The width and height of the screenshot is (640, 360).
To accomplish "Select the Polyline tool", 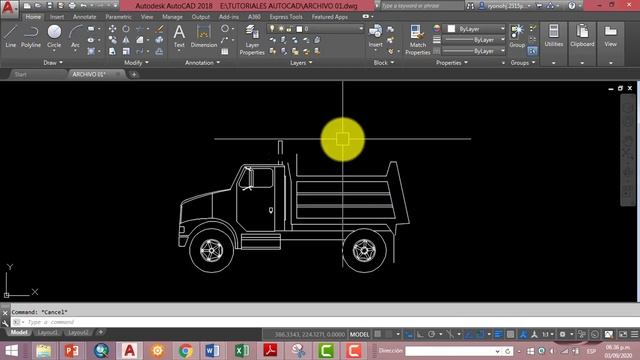I will (31, 36).
